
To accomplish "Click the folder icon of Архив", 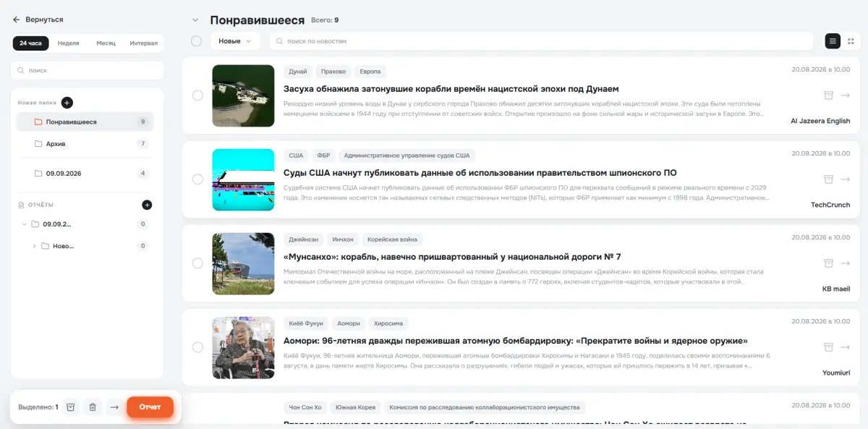I will 38,144.
